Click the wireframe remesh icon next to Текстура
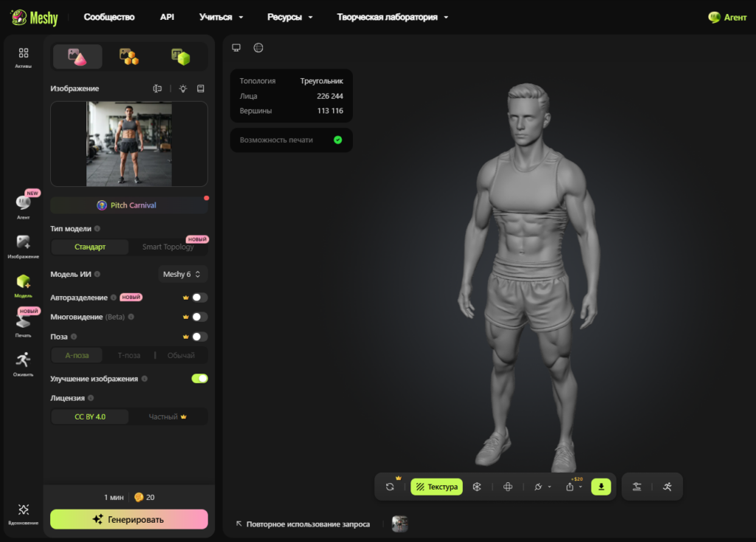756x542 pixels. (x=477, y=487)
